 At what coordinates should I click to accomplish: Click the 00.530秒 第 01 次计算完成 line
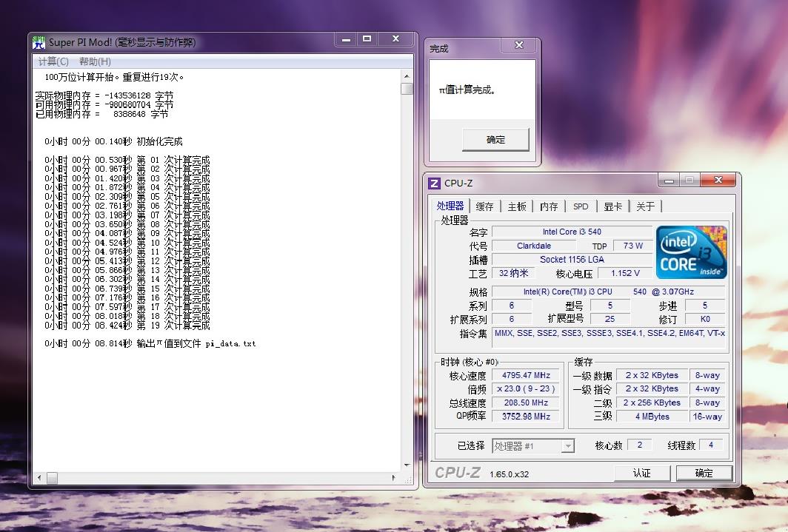click(x=127, y=160)
